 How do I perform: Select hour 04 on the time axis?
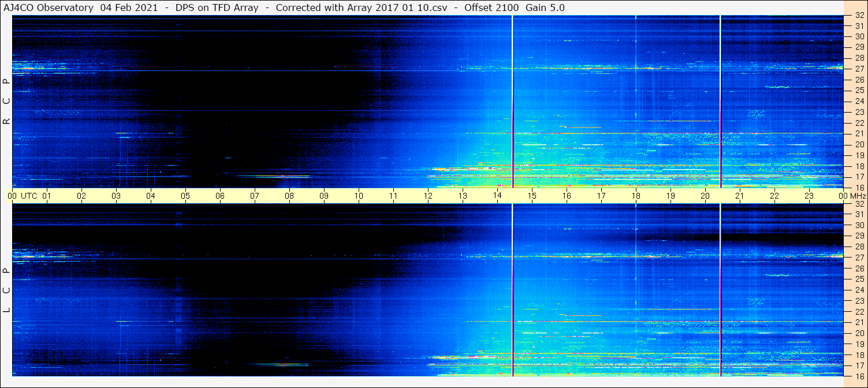(151, 196)
